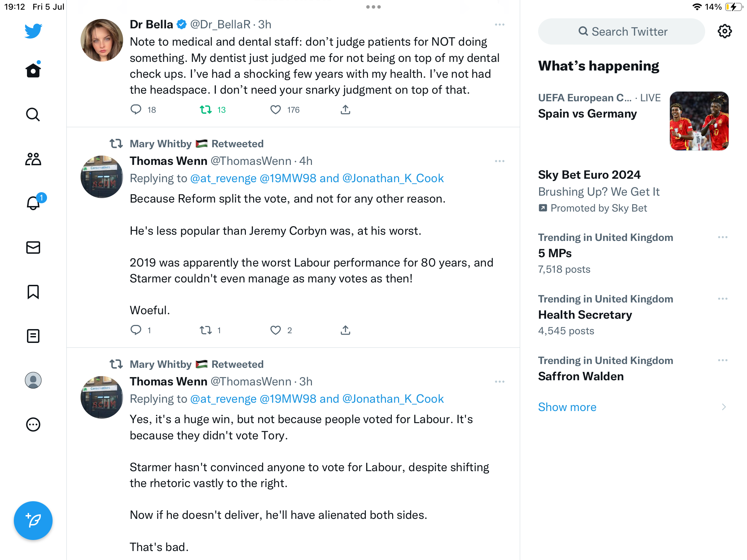Click the Search Twitter field
The width and height of the screenshot is (747, 560).
(621, 31)
